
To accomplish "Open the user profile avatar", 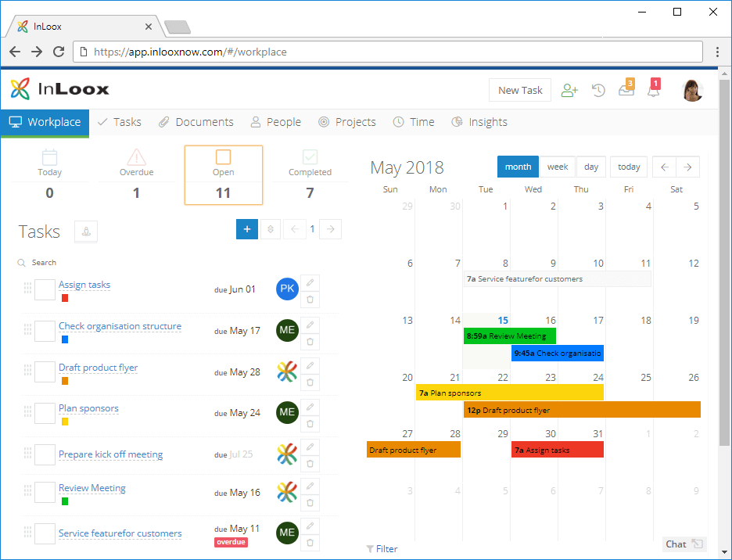I will [692, 91].
